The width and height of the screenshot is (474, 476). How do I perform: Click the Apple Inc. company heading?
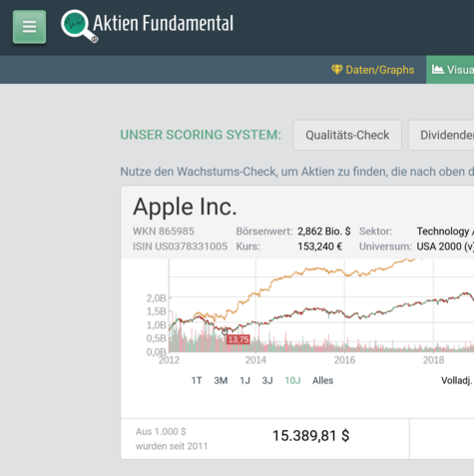point(185,207)
